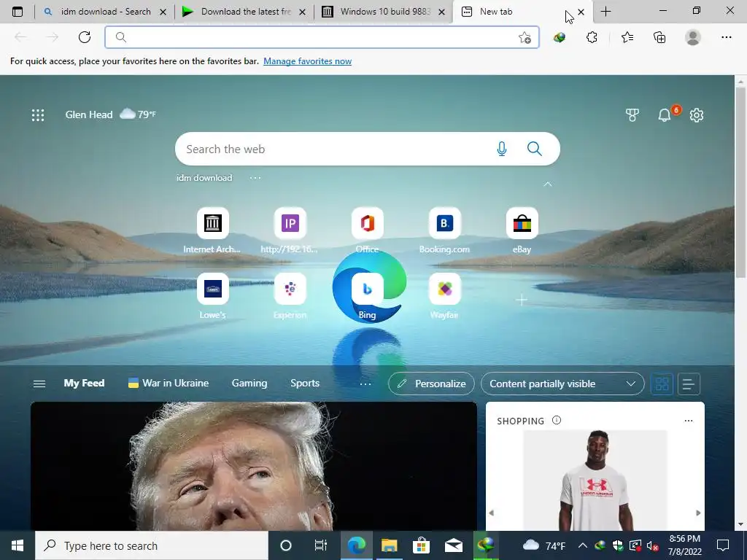Switch to the Download the latest tab
Image resolution: width=747 pixels, height=560 pixels.
coord(244,12)
